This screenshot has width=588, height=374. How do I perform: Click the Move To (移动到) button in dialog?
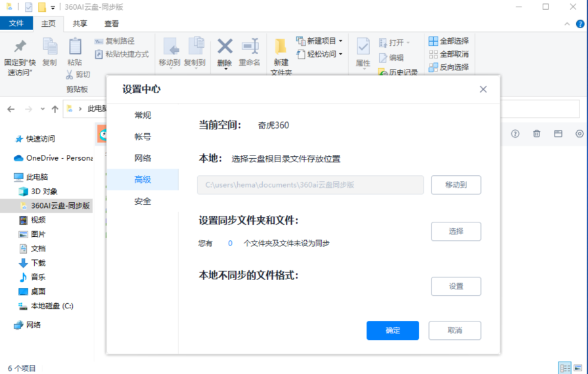point(456,185)
